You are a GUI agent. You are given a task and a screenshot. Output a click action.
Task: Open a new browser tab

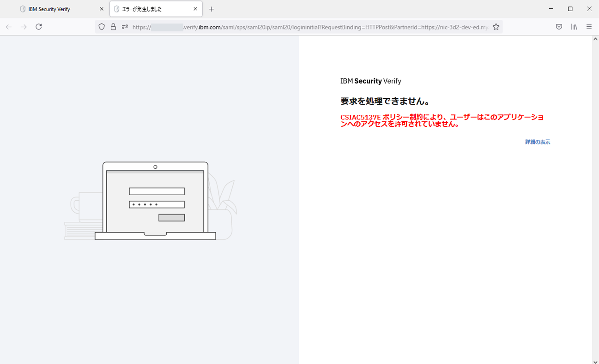click(x=212, y=9)
